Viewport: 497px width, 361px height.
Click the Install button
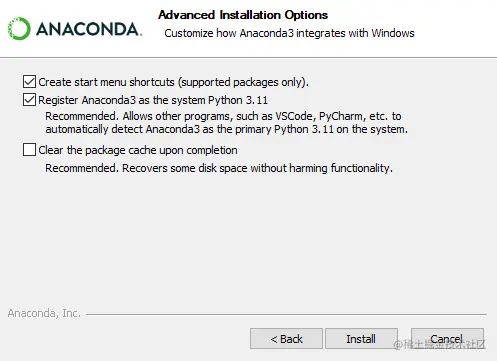tap(361, 339)
